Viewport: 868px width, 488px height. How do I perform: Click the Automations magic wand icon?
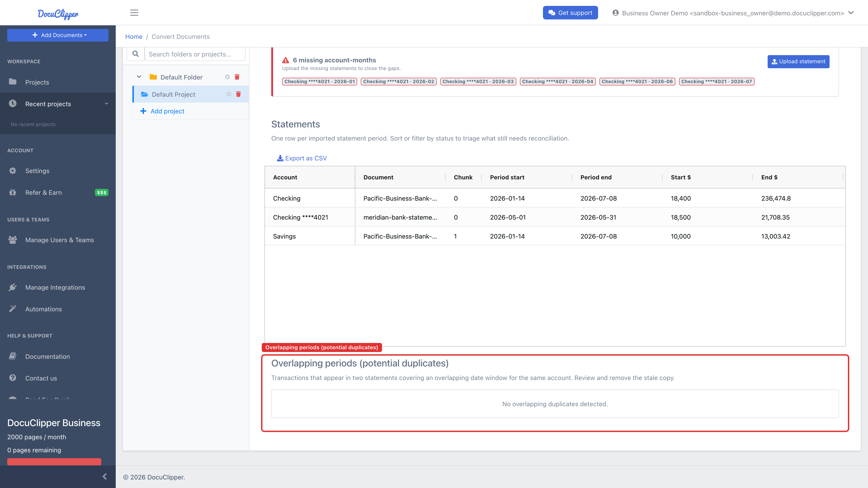[12, 308]
